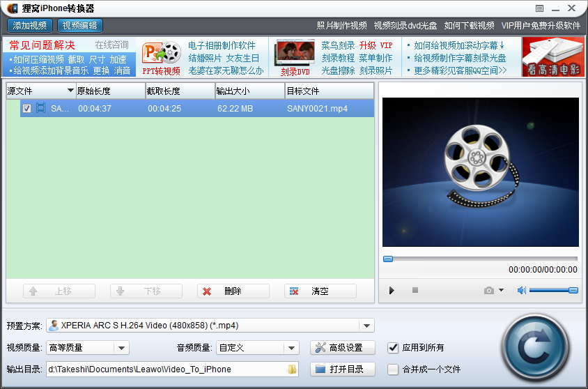Click the film strip icon of SANY0021 row

(41, 108)
